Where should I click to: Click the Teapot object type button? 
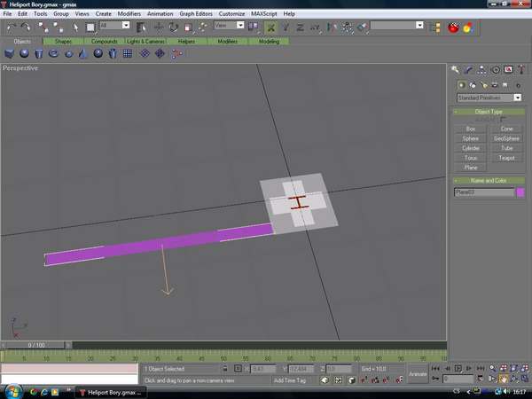(x=506, y=158)
